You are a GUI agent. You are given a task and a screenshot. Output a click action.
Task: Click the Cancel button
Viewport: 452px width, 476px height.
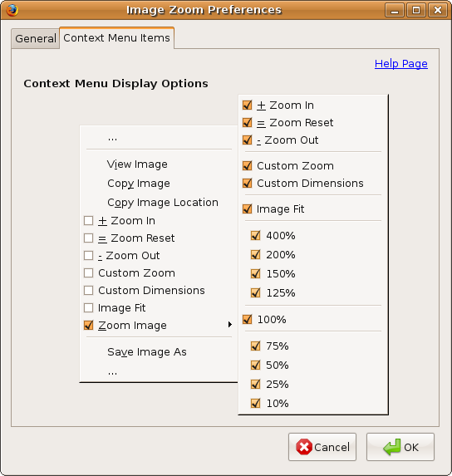[322, 447]
